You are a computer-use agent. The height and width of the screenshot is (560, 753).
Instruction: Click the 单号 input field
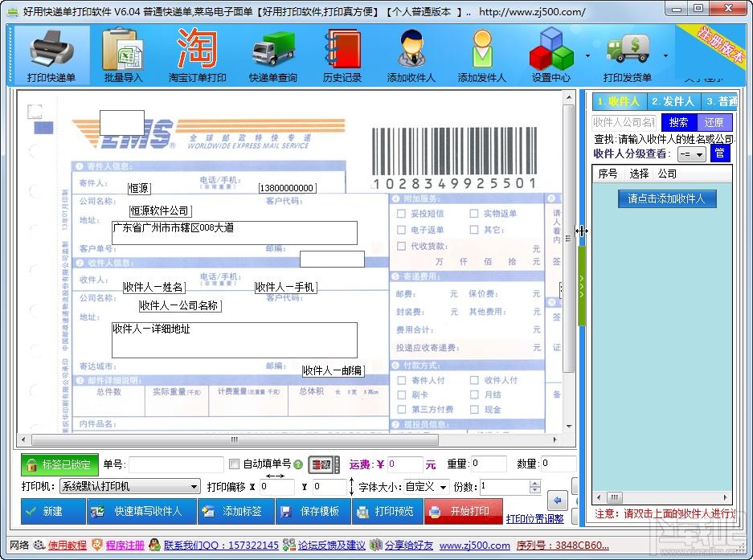point(175,464)
